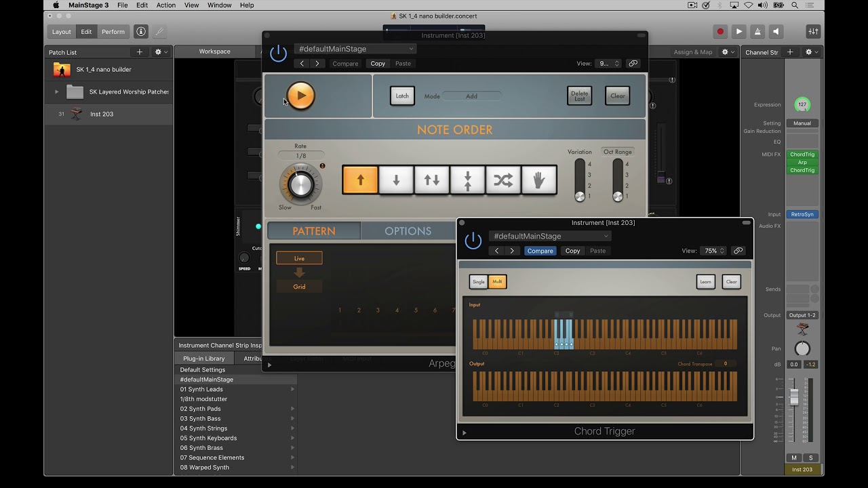
Task: Open the Arpeggiator View size dropdown
Action: tap(608, 64)
